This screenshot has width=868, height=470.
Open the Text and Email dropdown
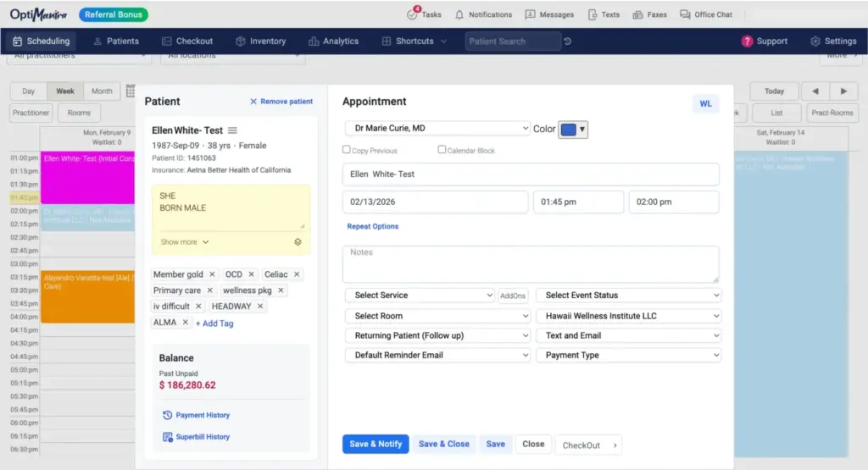point(628,335)
